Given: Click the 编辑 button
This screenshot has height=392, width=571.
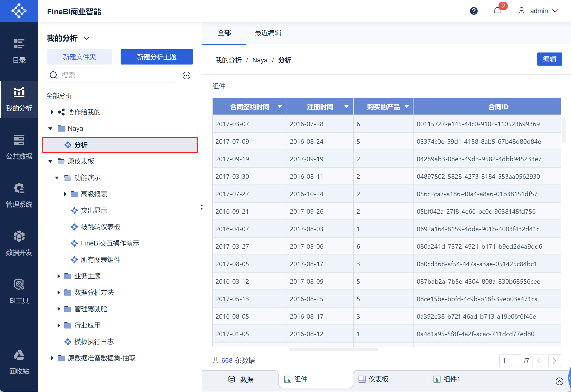Looking at the screenshot, I should [549, 59].
